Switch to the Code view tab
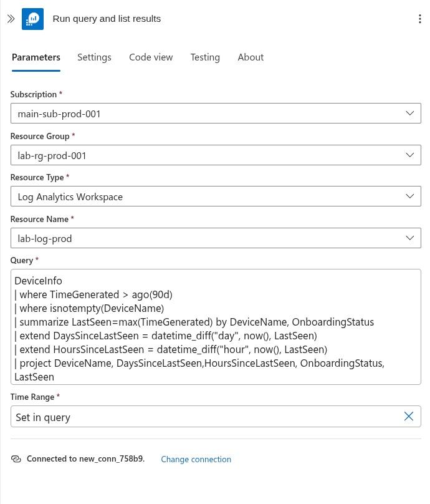430x504 pixels. point(151,57)
